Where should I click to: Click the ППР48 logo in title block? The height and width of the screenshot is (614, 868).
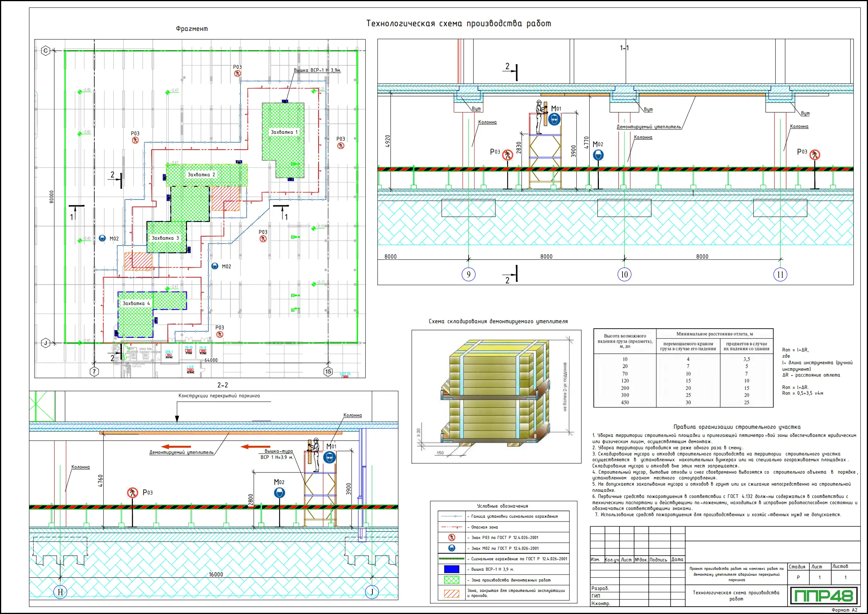click(x=824, y=595)
